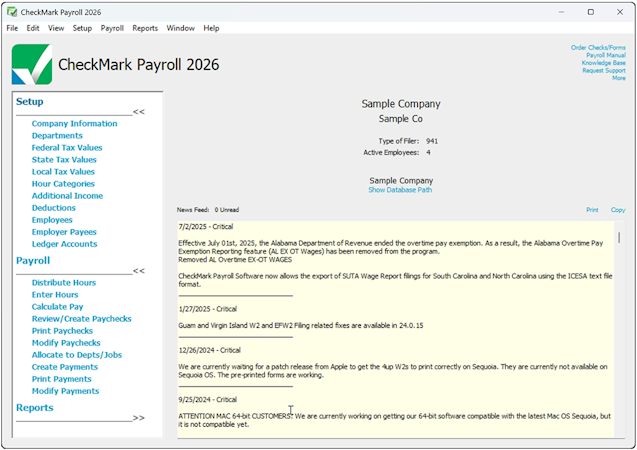The image size is (637, 450).
Task: Open the Payroll menu in menu bar
Action: tap(112, 28)
